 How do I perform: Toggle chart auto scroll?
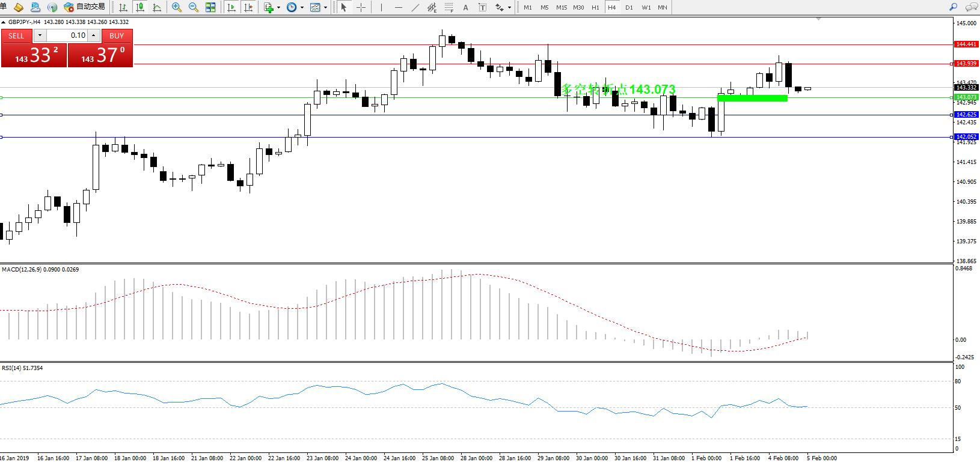231,7
